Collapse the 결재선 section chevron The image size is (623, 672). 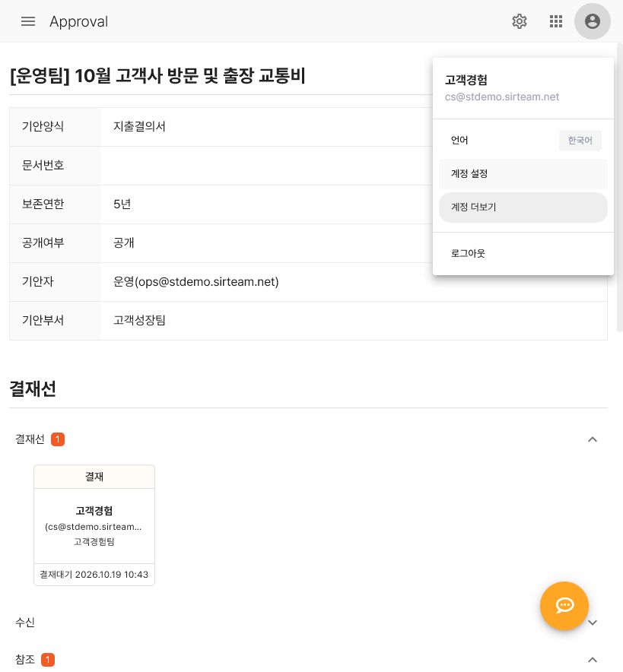click(x=592, y=439)
